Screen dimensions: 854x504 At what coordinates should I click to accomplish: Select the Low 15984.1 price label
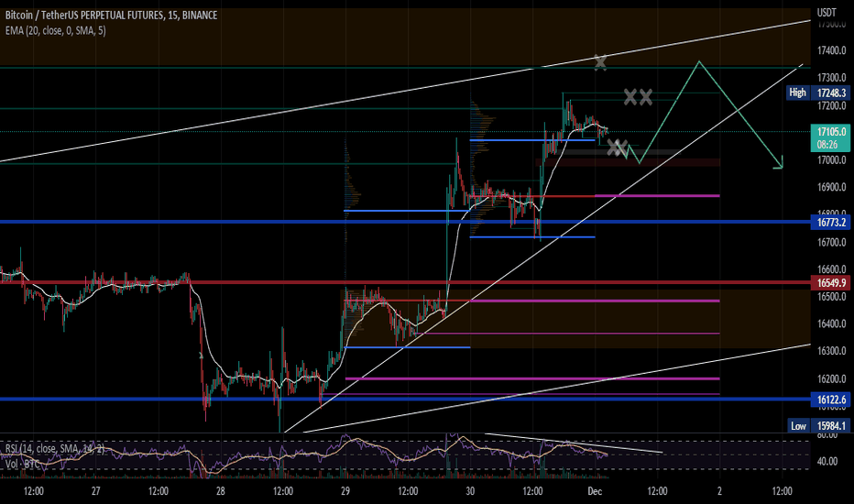pyautogui.click(x=819, y=425)
